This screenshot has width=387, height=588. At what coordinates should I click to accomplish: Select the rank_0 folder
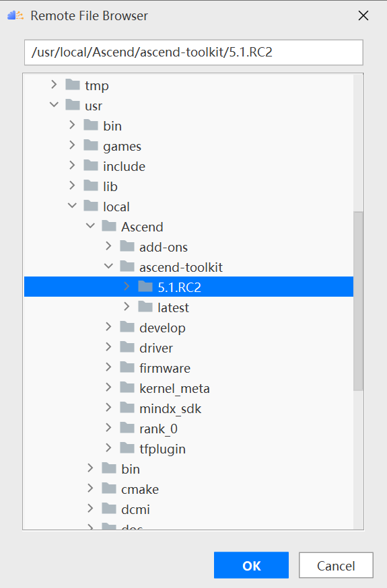(x=158, y=429)
